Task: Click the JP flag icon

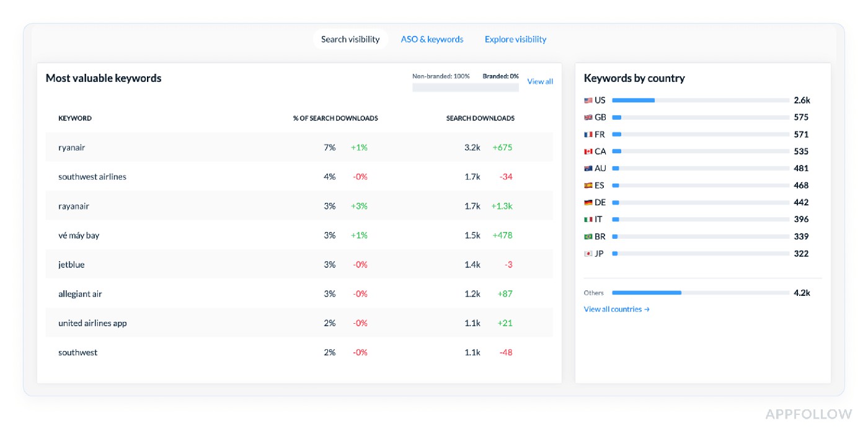Action: click(x=588, y=253)
